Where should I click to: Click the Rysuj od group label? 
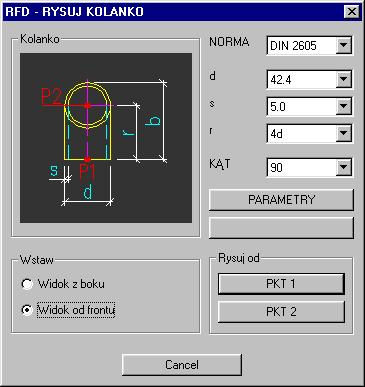pyautogui.click(x=239, y=258)
